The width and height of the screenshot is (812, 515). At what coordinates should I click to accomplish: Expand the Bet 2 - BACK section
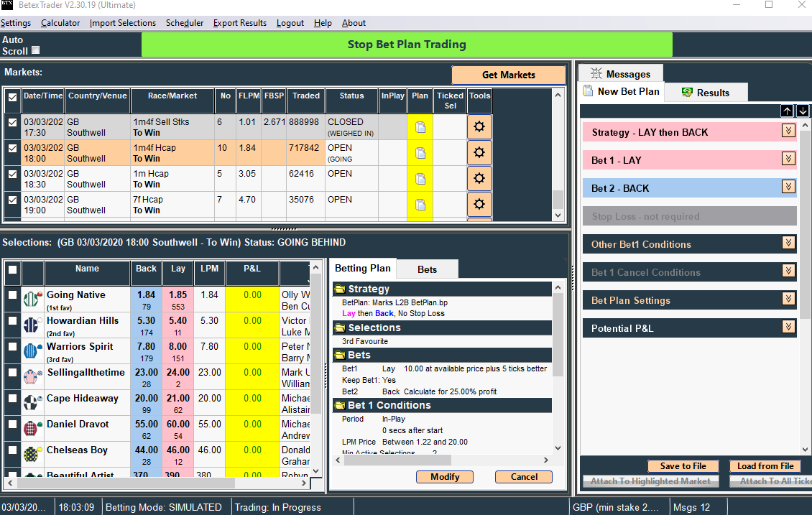[x=788, y=187]
